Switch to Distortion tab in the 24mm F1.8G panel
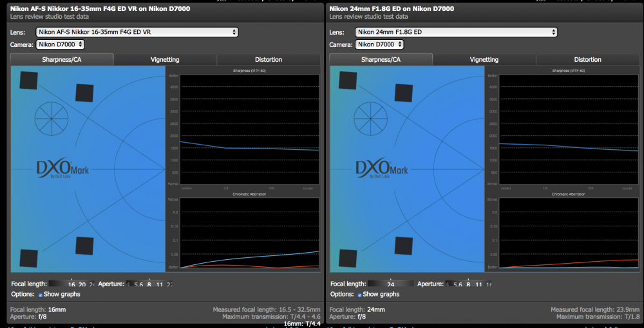644x328 pixels. (588, 59)
